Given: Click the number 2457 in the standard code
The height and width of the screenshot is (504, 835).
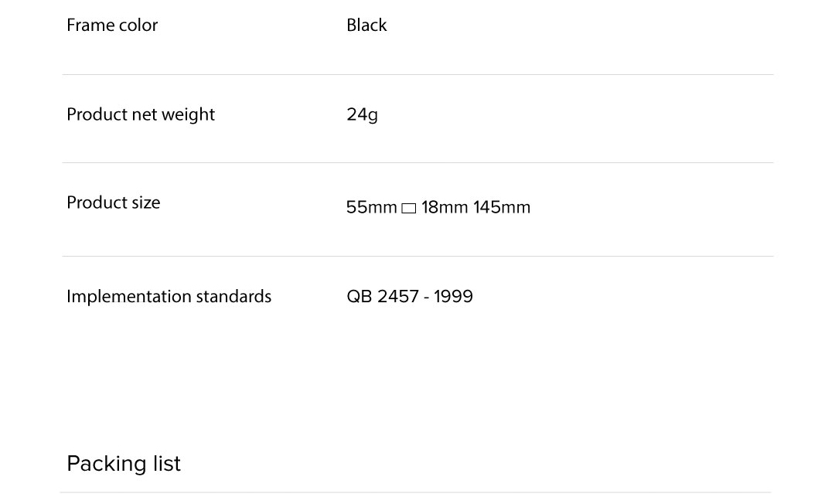Looking at the screenshot, I should pos(397,297).
